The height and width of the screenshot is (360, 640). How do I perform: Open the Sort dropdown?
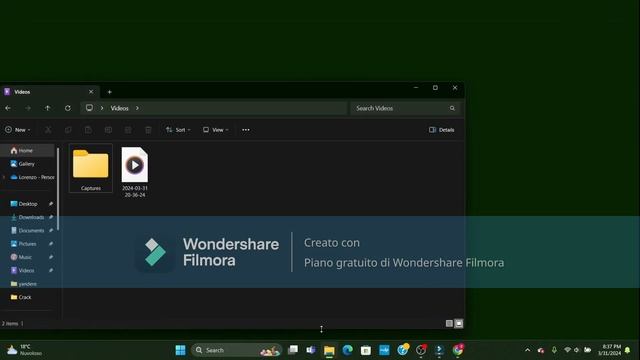pyautogui.click(x=178, y=130)
